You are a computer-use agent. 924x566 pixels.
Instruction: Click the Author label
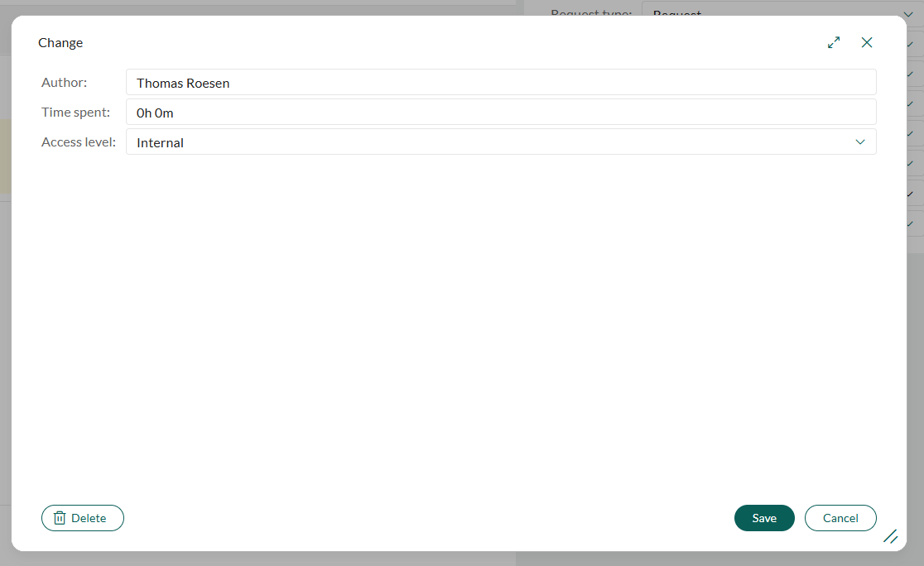65,83
